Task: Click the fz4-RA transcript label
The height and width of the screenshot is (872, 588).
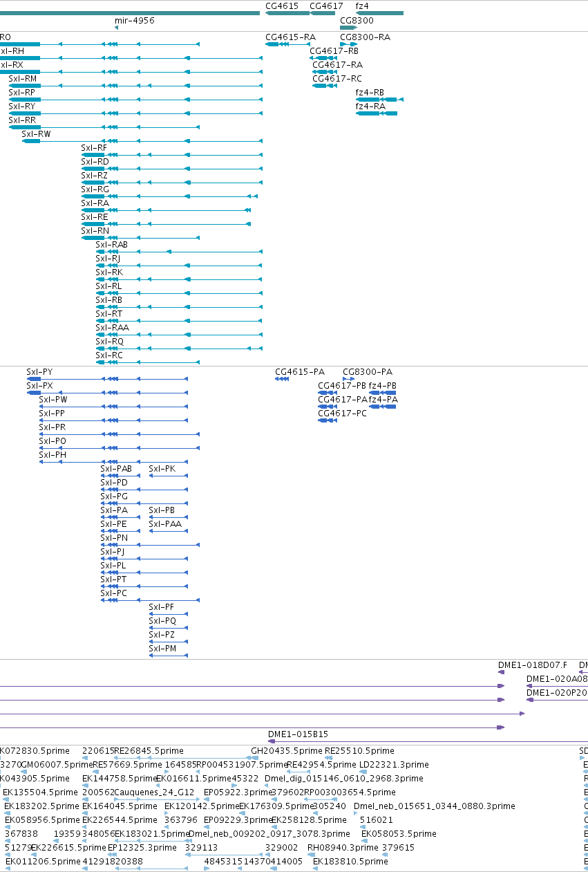Action: pos(370,106)
